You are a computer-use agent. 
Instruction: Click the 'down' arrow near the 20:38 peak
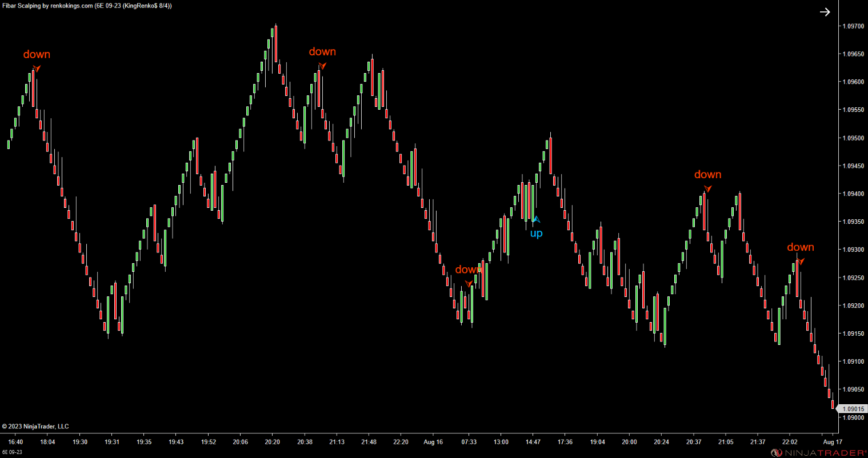click(x=322, y=65)
